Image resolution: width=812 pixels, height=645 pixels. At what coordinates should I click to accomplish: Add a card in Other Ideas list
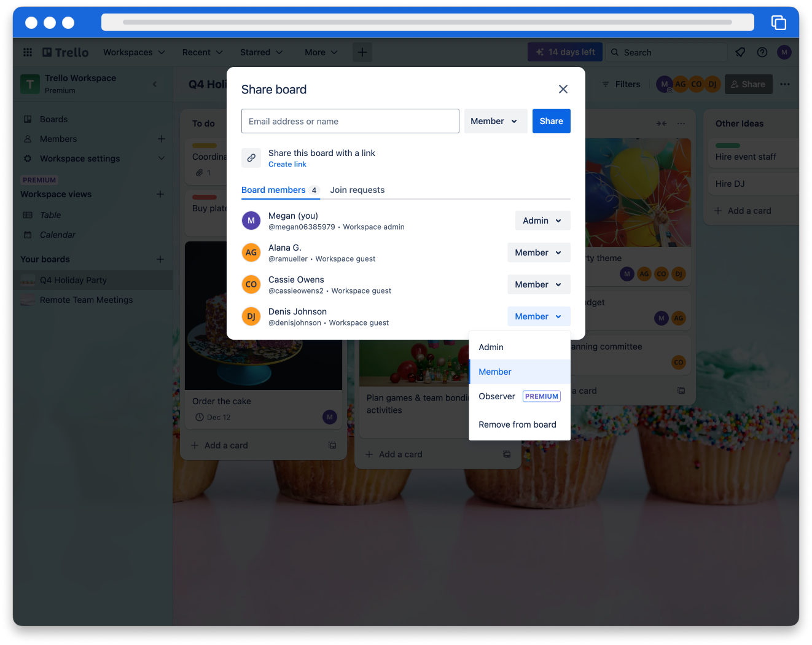click(744, 211)
